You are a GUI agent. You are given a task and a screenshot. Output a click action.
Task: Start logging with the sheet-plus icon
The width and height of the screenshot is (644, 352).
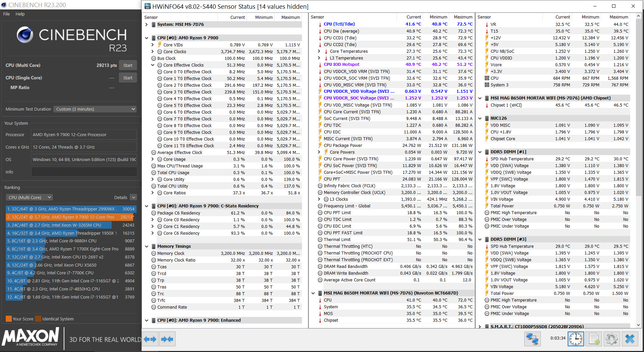(x=594, y=339)
